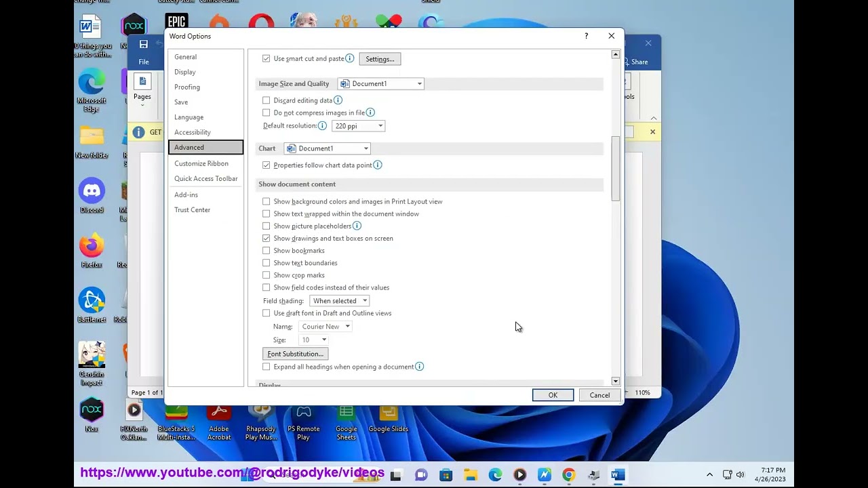Click Save icon in Word quick access toolbar
Screen dimensions: 868x488
click(144, 45)
